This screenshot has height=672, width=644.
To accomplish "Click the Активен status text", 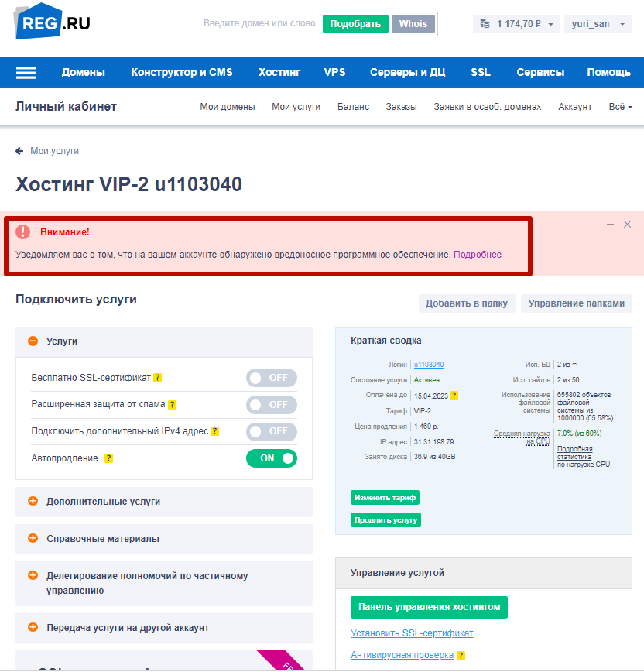I will (426, 380).
